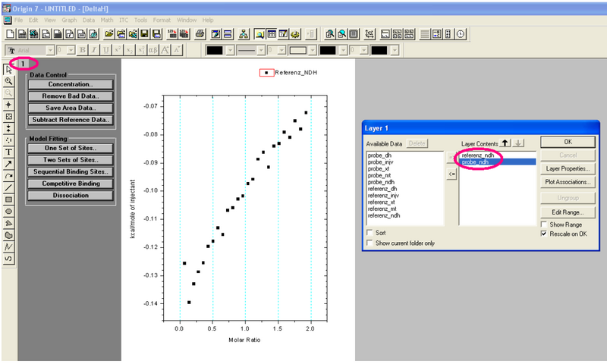Select the Line drawing tool

(8, 187)
